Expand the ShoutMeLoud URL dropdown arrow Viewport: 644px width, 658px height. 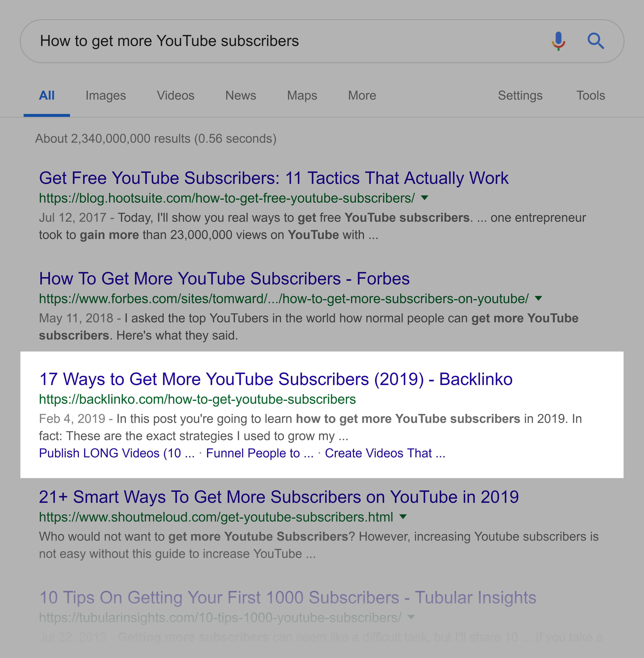(x=403, y=517)
